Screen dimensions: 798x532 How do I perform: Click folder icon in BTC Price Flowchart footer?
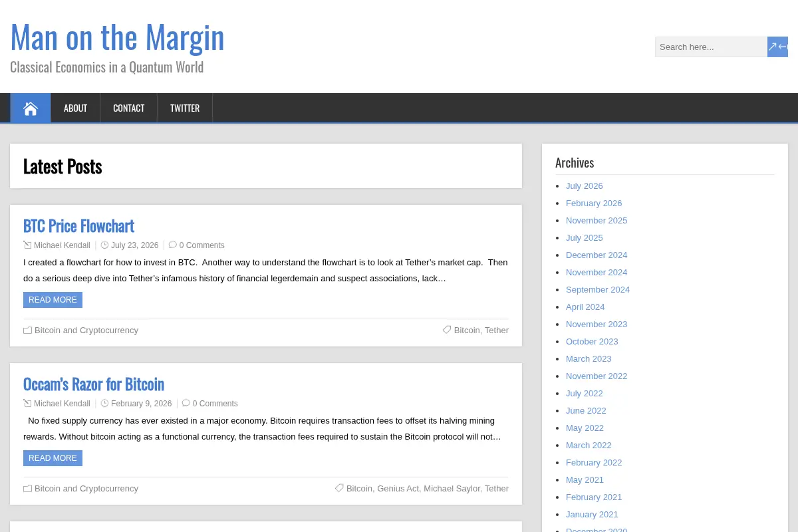(27, 330)
